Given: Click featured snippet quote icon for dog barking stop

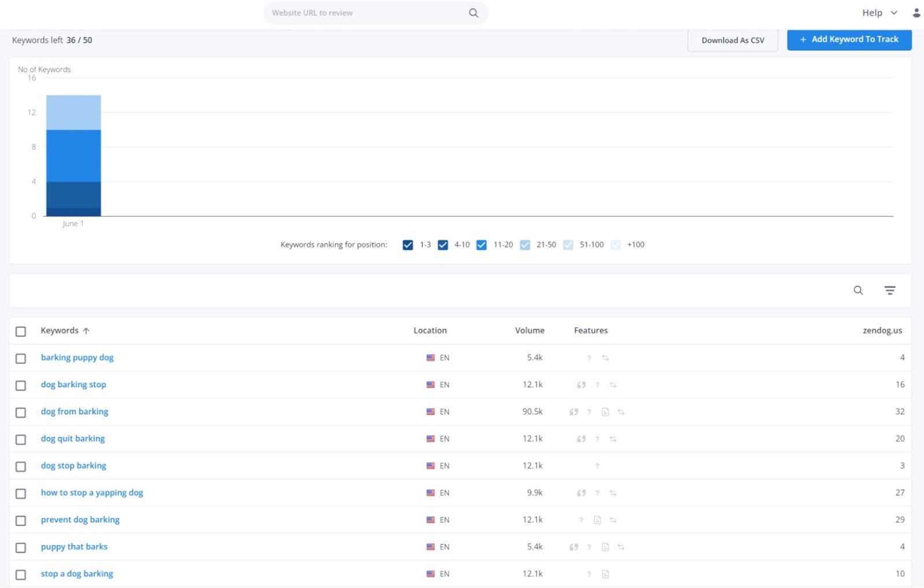Looking at the screenshot, I should 582,385.
